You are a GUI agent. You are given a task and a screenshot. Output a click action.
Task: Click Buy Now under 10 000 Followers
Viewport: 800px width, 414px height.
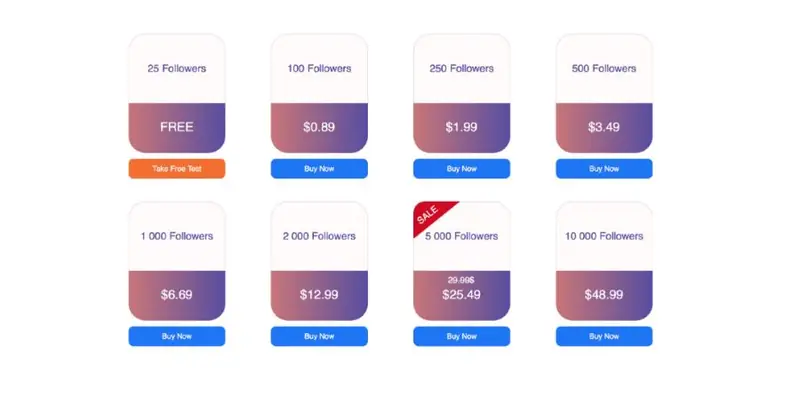[x=604, y=336]
